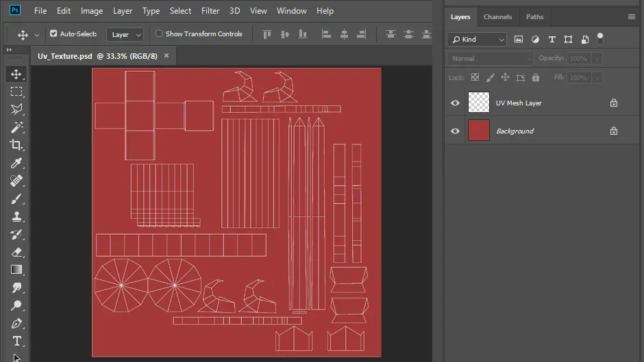The height and width of the screenshot is (362, 644).
Task: Toggle lock transparent pixels
Action: [x=475, y=77]
